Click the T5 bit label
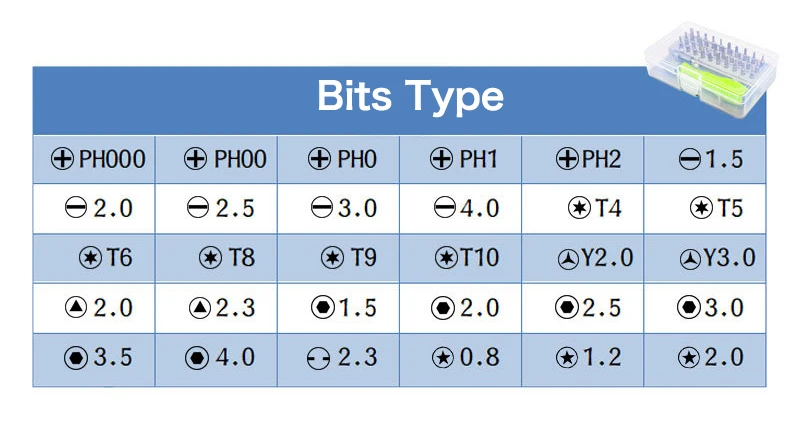Viewport: 800px width, 442px height. coord(730,208)
